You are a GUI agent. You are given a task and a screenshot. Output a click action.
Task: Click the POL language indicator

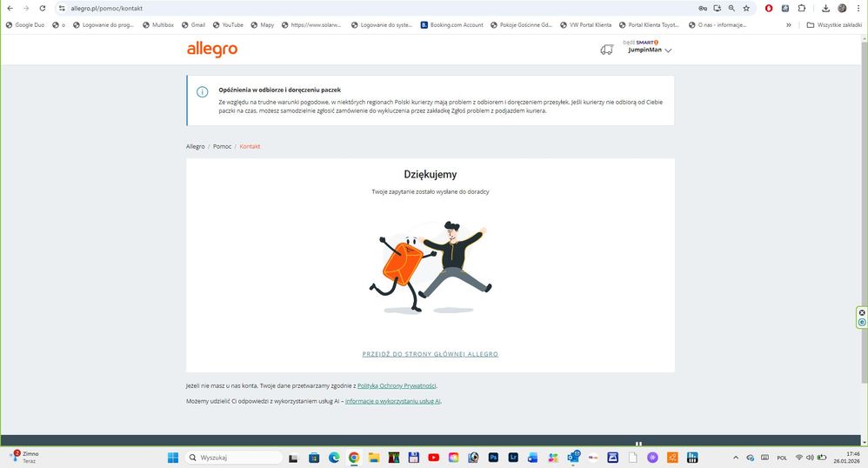pyautogui.click(x=782, y=458)
